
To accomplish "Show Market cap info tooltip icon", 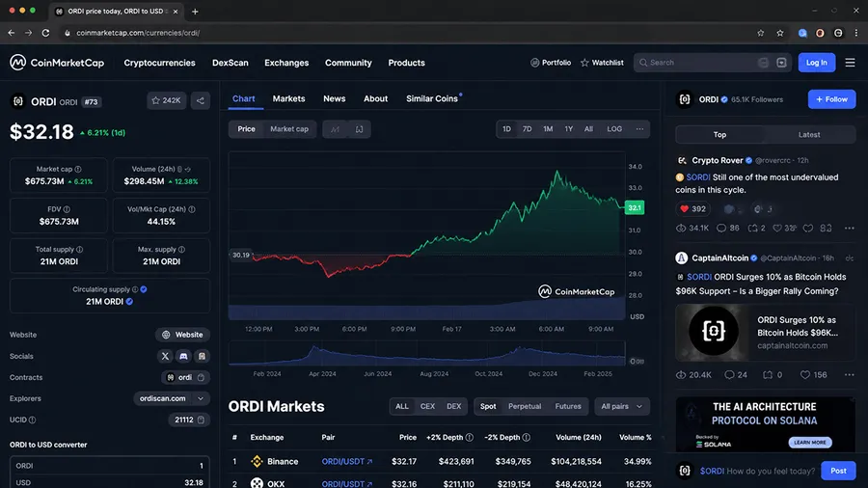I will point(78,170).
